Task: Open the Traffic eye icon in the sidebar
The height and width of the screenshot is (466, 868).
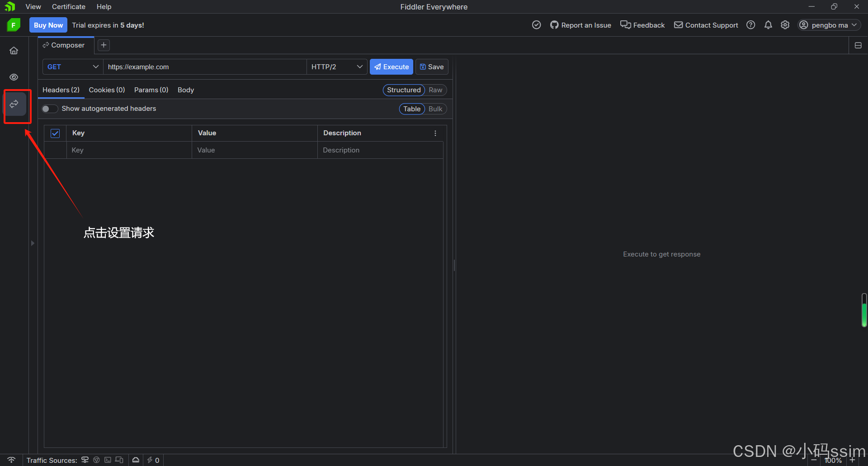Action: point(14,77)
